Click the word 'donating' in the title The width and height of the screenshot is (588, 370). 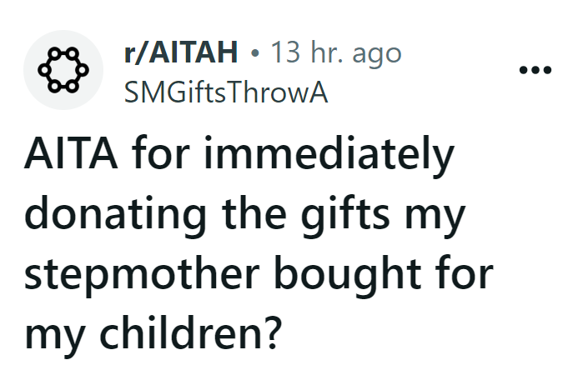click(117, 217)
